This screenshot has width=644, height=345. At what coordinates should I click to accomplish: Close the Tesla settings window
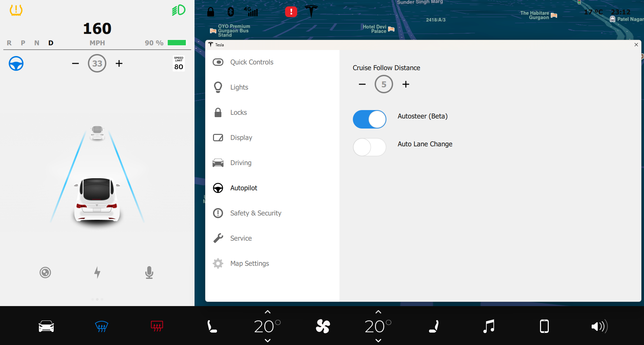point(636,45)
